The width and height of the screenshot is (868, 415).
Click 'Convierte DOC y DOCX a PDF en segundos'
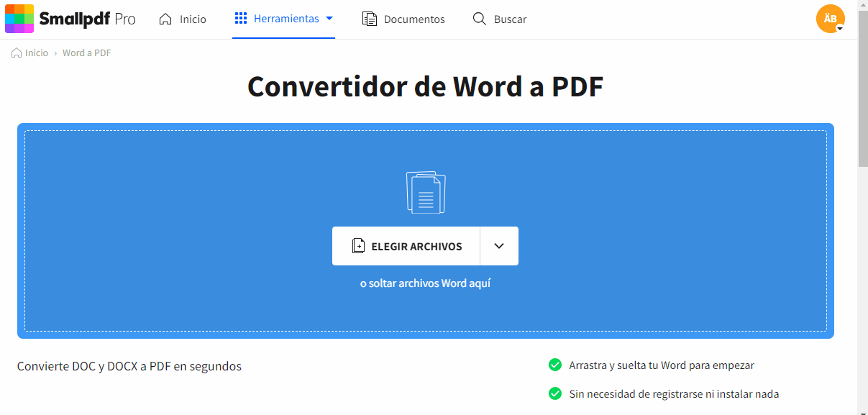pos(129,366)
